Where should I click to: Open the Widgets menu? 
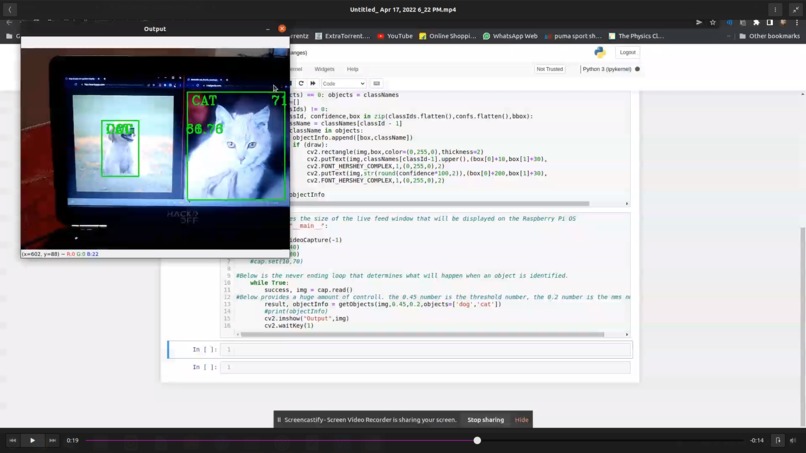[x=324, y=69]
